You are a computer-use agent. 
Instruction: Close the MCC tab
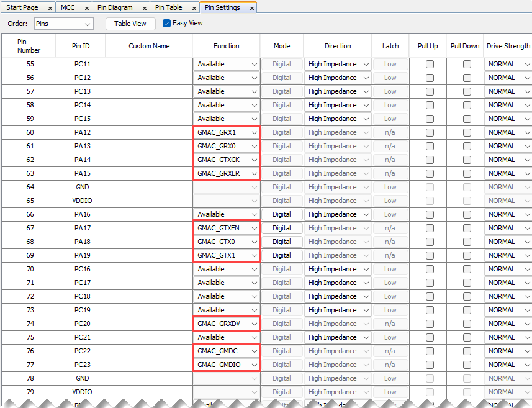tap(86, 8)
